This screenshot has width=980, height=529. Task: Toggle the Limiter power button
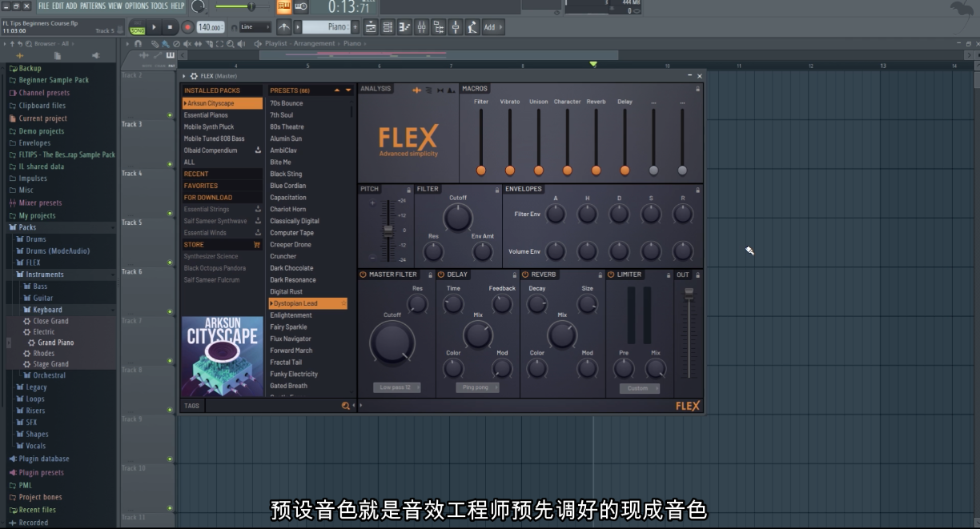611,275
